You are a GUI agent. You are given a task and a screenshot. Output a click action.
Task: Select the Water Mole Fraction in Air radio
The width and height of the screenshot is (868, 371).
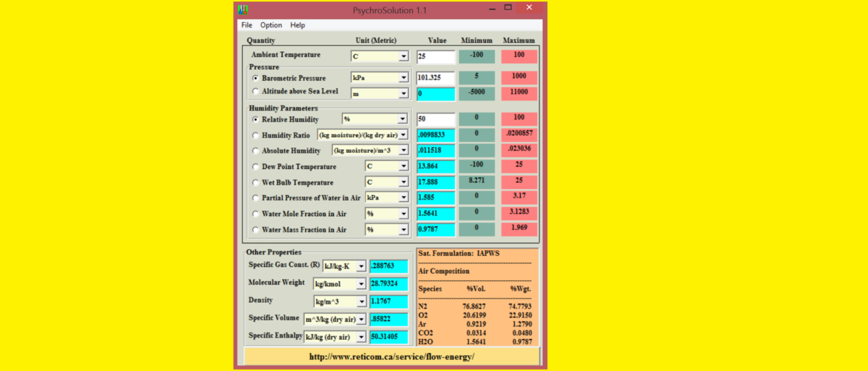[x=255, y=214]
